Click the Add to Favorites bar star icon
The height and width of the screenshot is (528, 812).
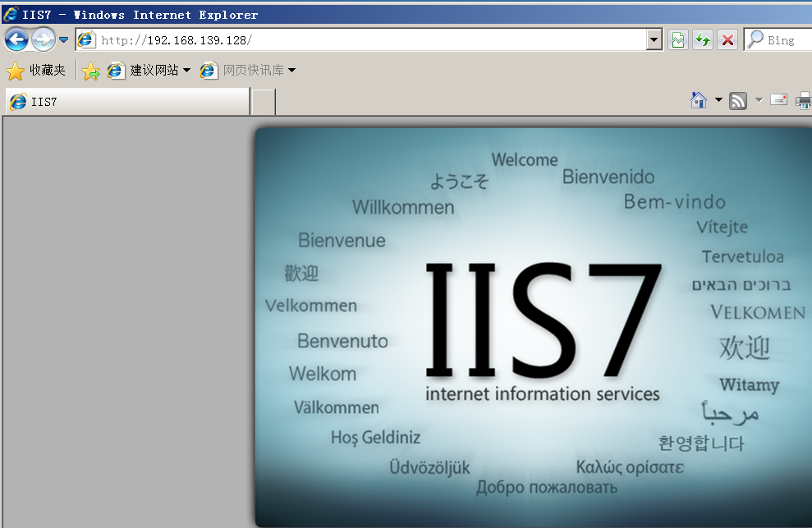coord(90,71)
